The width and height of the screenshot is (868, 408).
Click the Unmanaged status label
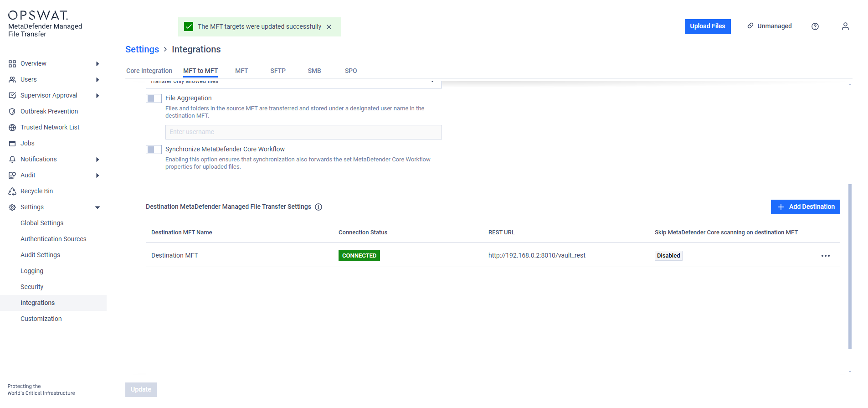click(x=775, y=26)
